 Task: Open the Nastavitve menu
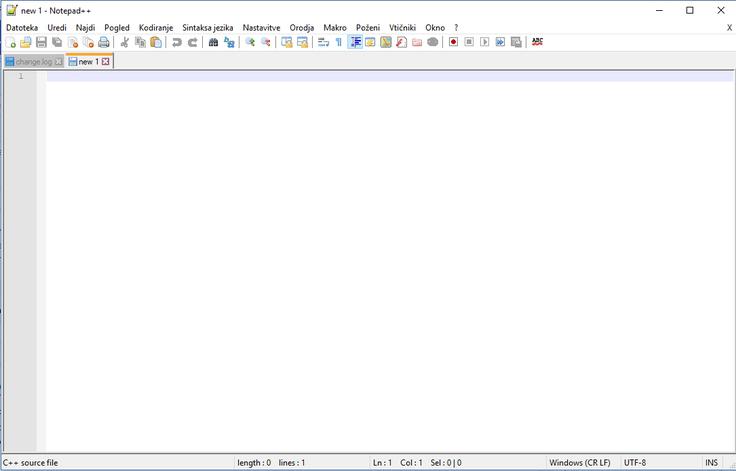261,28
